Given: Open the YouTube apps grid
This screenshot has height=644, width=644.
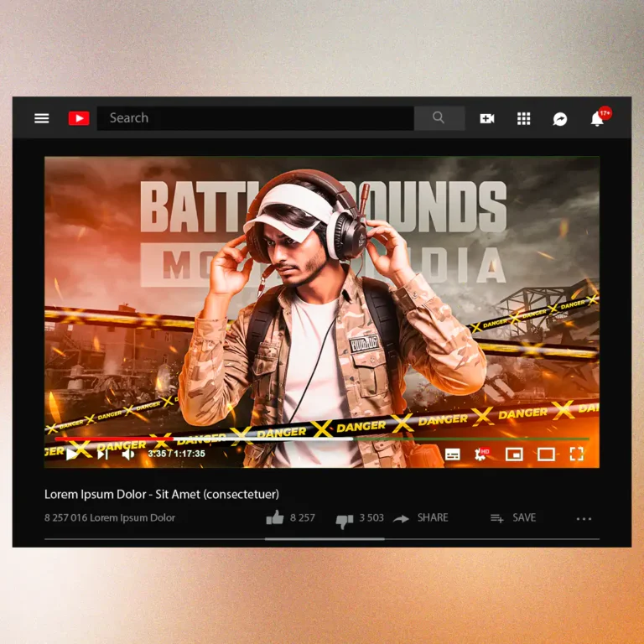Looking at the screenshot, I should (524, 119).
